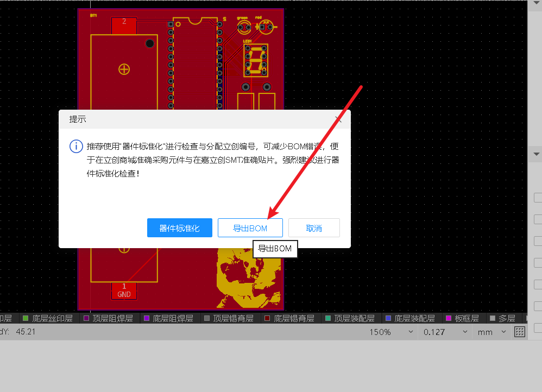Click the 导出BOM button in the dialog

[250, 227]
